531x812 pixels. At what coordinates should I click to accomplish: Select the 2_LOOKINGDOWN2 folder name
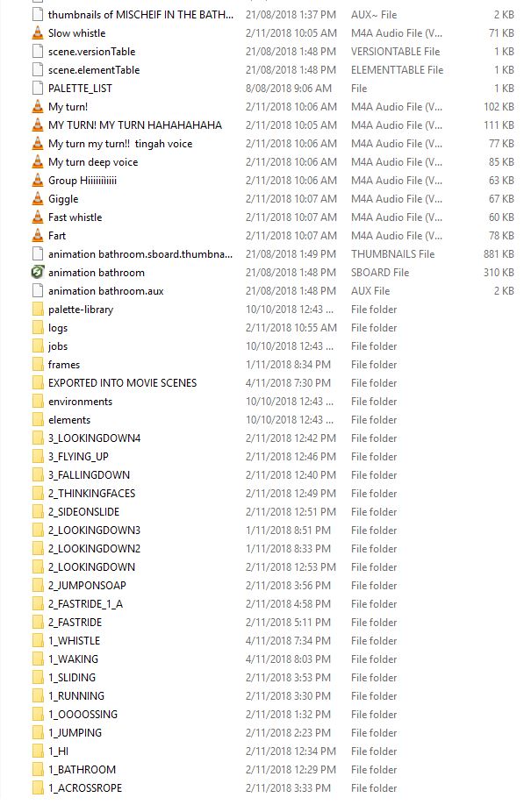tap(95, 549)
